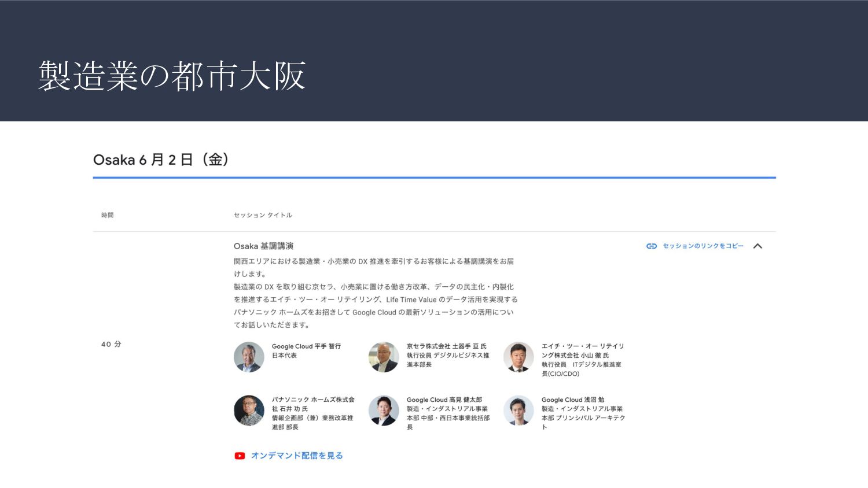Click the Google Cloud 高見 健太郎 speaker photo
The width and height of the screenshot is (868, 488).
384,411
